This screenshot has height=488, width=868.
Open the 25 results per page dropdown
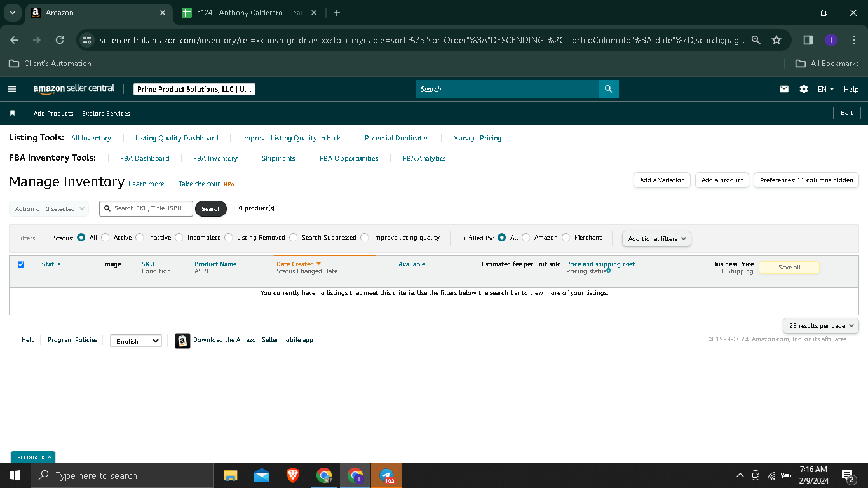point(821,325)
